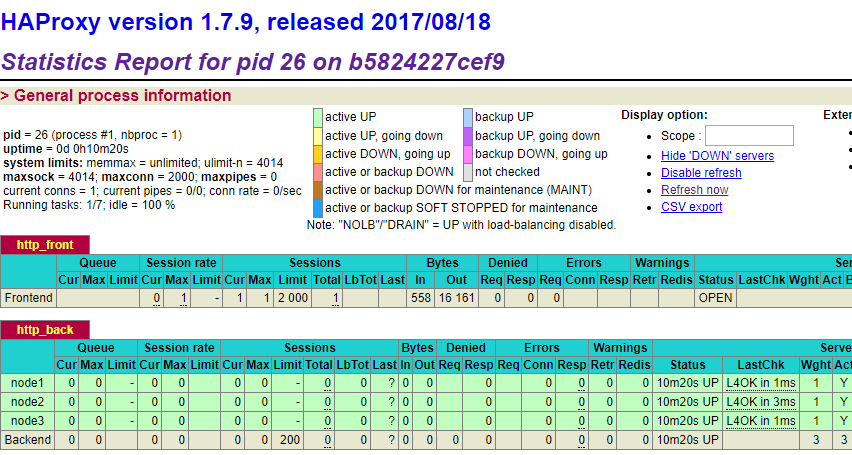
Task: Click the active UP, going down swatch
Action: [x=318, y=135]
